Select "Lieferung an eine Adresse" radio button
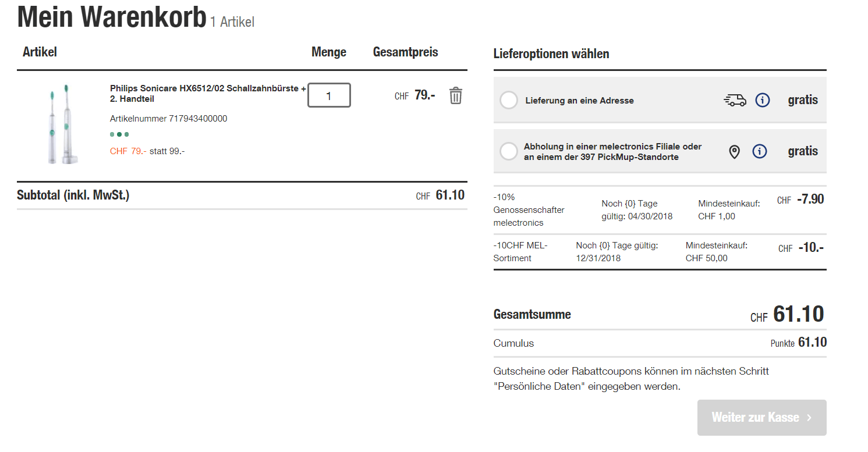 coord(509,100)
